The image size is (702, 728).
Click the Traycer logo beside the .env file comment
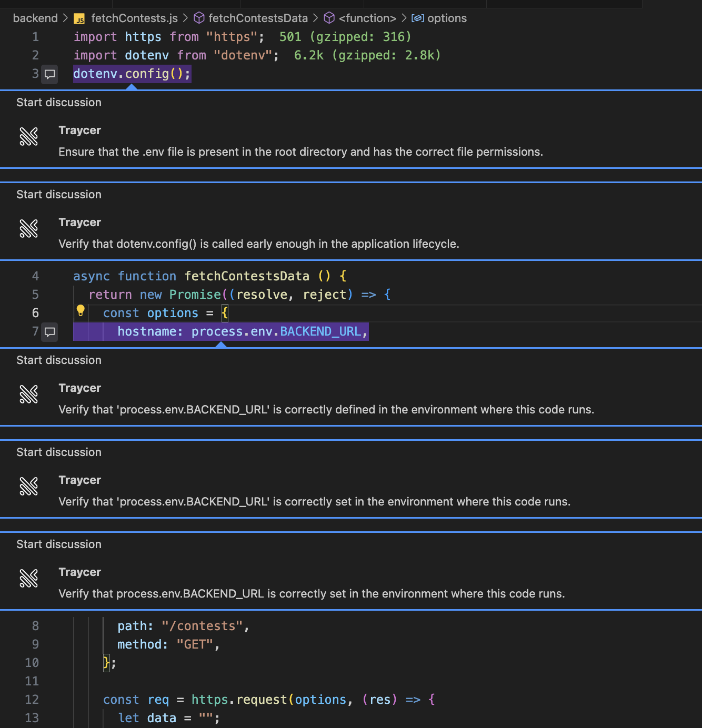tap(29, 137)
